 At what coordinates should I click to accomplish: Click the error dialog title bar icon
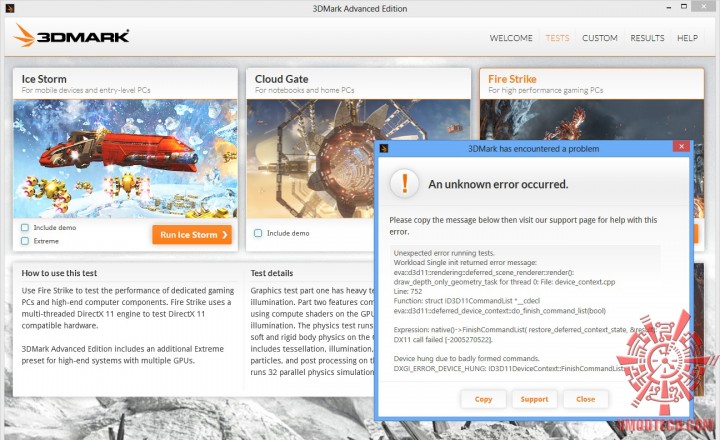coord(384,148)
